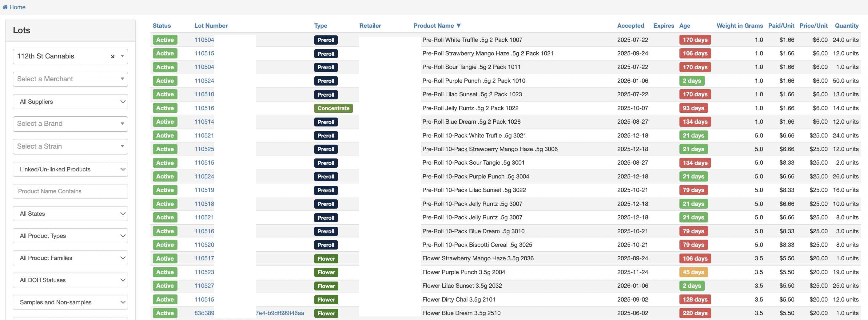Click the 220 days age badge
Image resolution: width=868 pixels, height=320 pixels.
[695, 313]
